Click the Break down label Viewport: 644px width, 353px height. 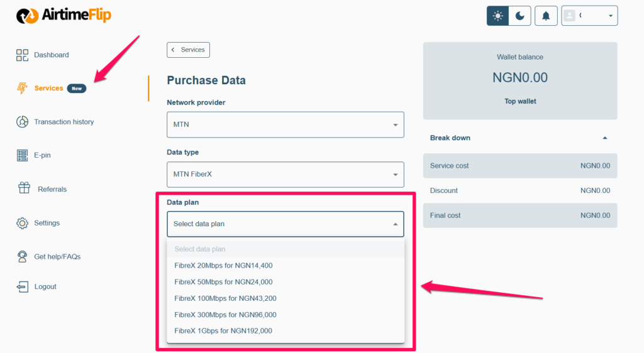450,138
